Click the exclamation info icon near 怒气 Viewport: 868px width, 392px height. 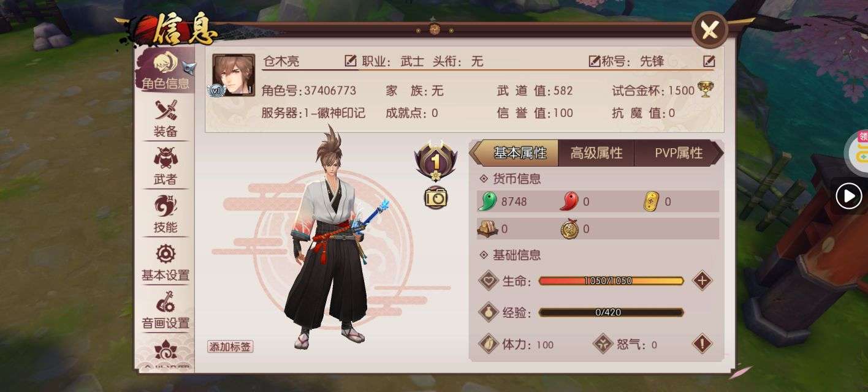702,344
